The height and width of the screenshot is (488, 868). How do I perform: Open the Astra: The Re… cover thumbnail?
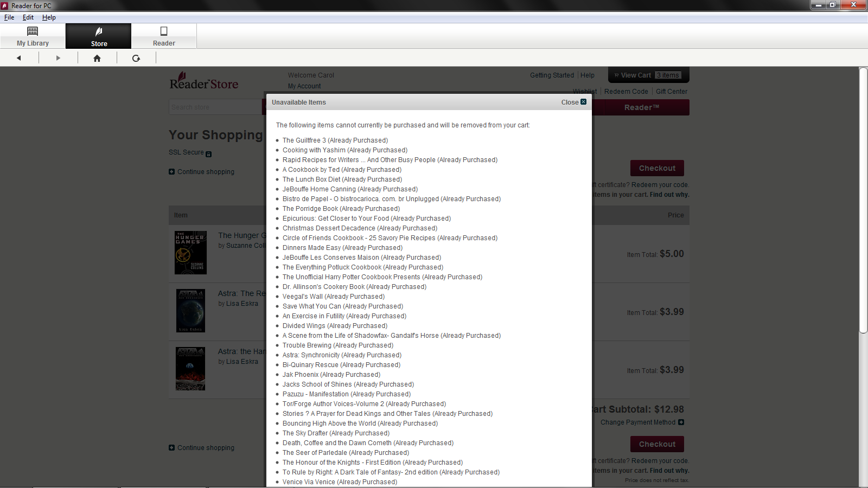click(190, 311)
